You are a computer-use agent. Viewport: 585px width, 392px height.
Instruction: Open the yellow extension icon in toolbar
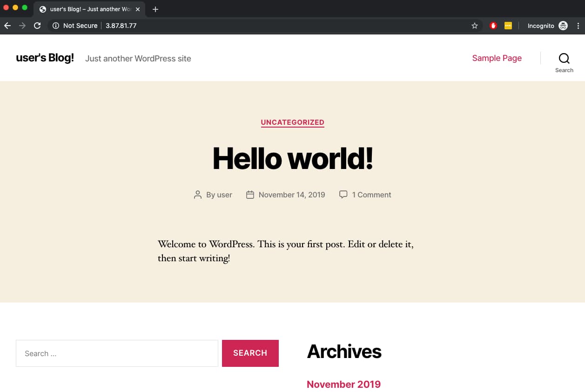[x=508, y=26]
